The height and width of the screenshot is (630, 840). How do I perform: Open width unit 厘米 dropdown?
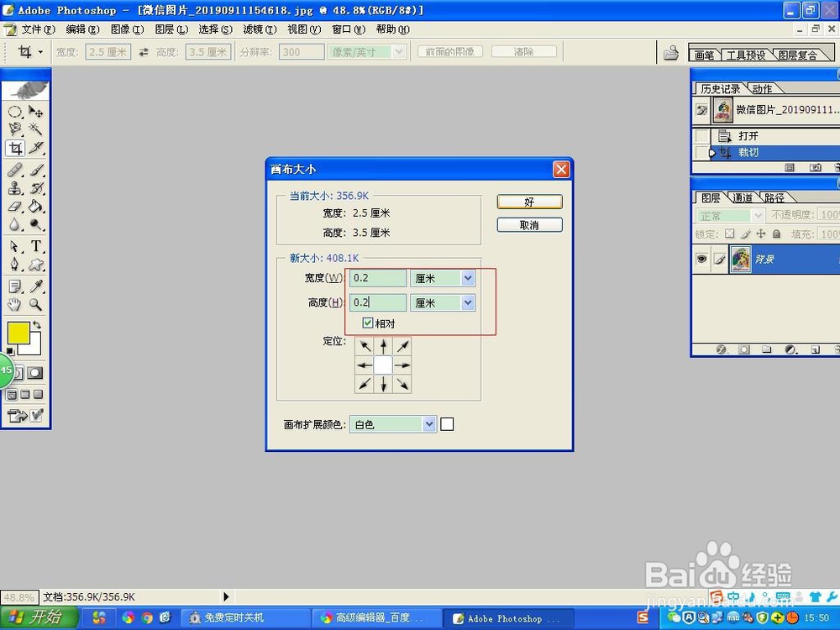[468, 278]
